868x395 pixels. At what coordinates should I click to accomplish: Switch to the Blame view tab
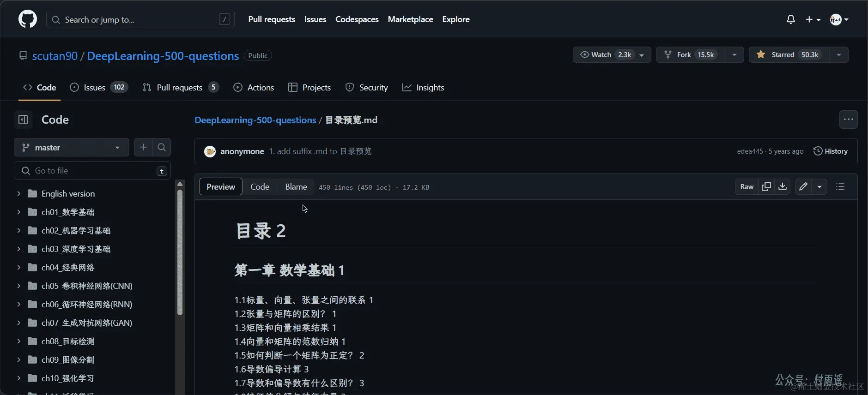tap(296, 186)
